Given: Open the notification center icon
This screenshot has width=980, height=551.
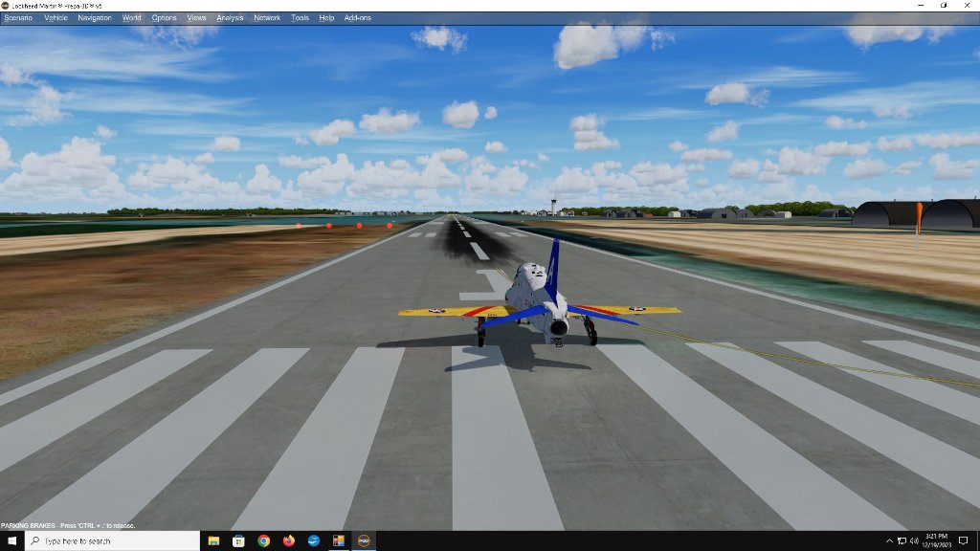Looking at the screenshot, I should pos(963,540).
